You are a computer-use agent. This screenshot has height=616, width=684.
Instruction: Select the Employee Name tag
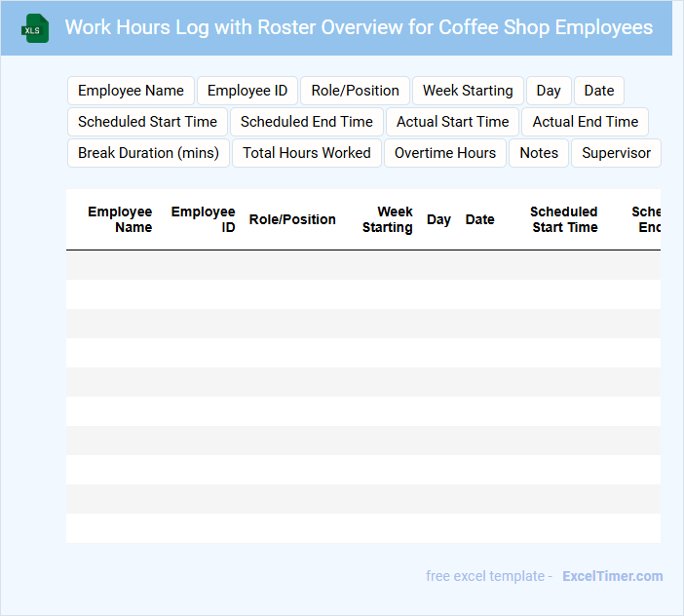point(131,91)
